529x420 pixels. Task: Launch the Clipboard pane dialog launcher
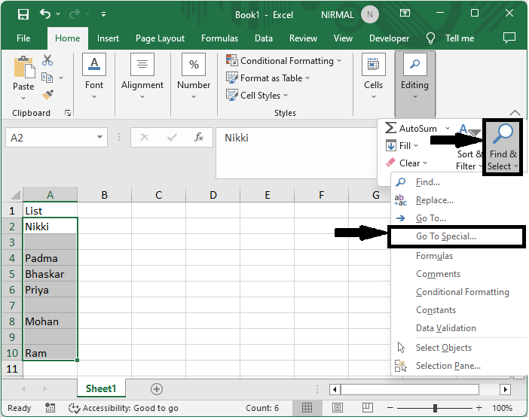[68, 113]
